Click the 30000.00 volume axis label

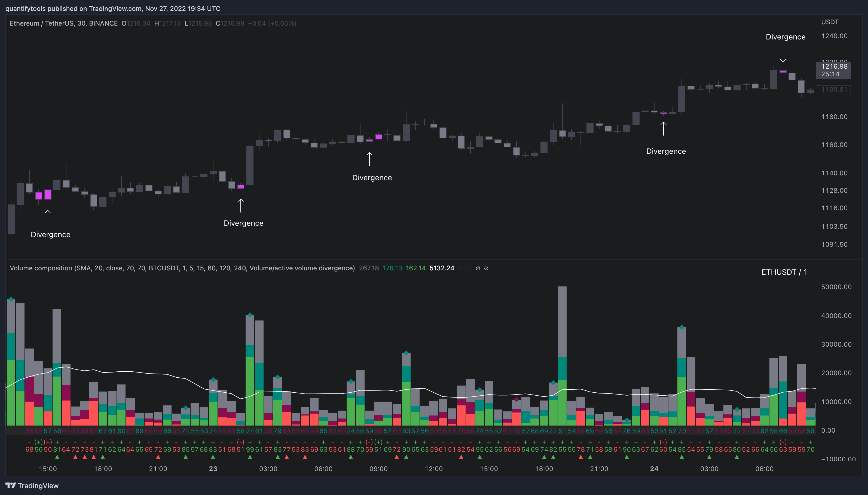point(836,344)
